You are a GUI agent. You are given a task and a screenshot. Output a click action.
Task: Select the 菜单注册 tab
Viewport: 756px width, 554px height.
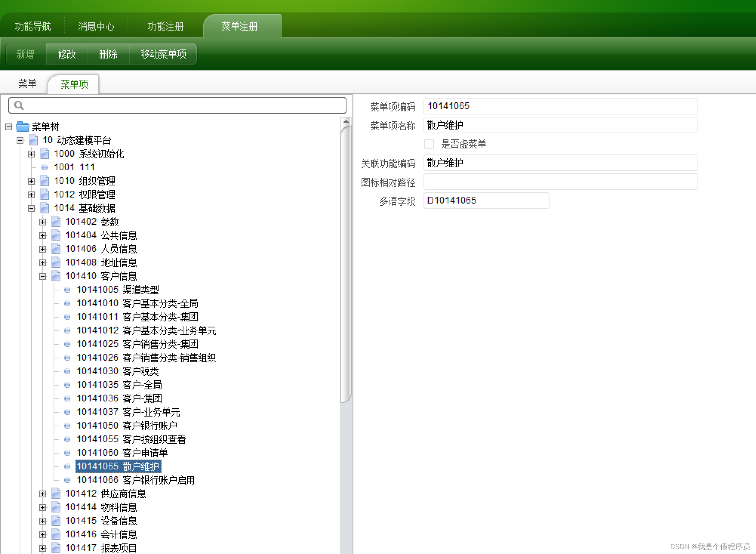click(x=242, y=26)
